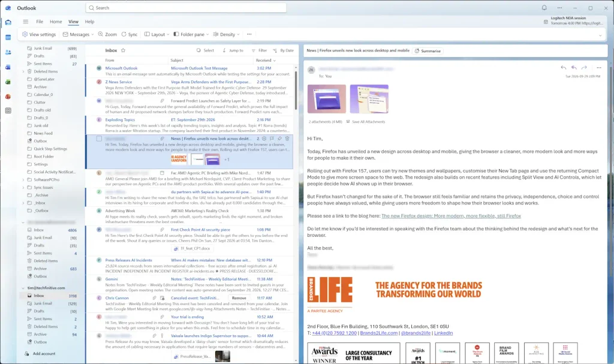Click Jump to in the message list header
The width and height of the screenshot is (614, 364).
click(233, 50)
